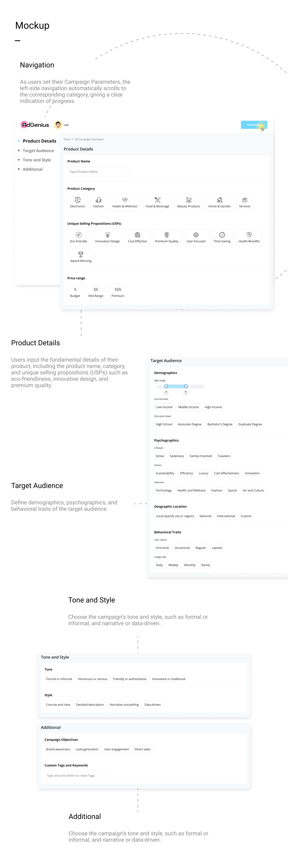Select the Innovative Design lightbulb icon
This screenshot has height=868, width=288.
(107, 235)
